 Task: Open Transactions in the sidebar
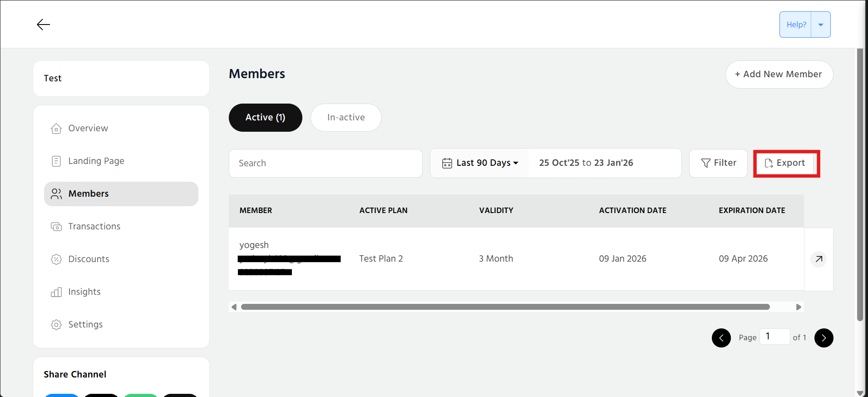pos(94,227)
